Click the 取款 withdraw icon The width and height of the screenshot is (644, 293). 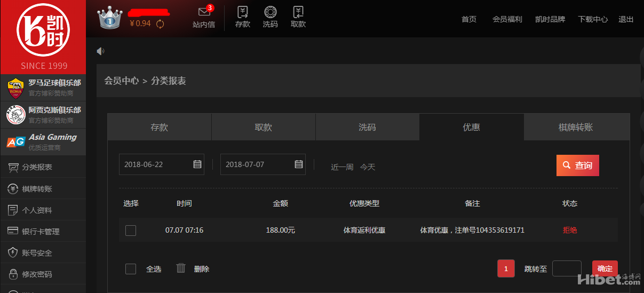298,12
